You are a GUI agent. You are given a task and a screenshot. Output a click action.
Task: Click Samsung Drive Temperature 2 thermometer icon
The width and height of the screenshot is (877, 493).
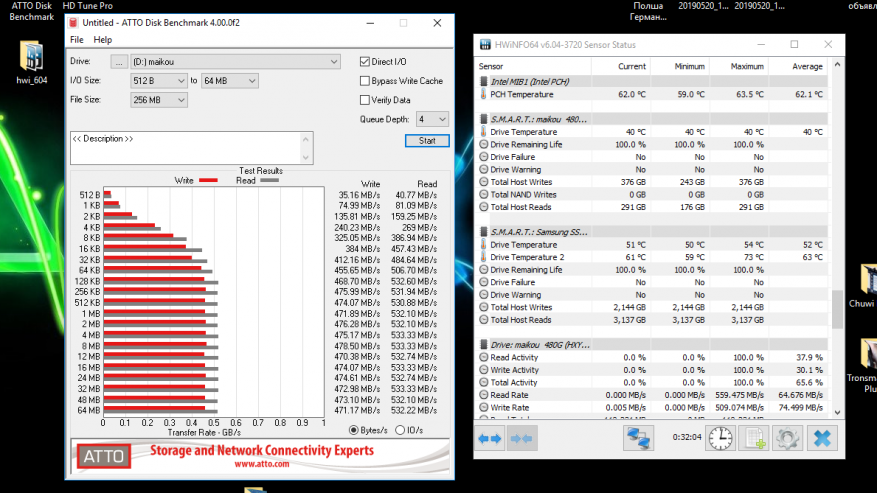click(x=483, y=257)
